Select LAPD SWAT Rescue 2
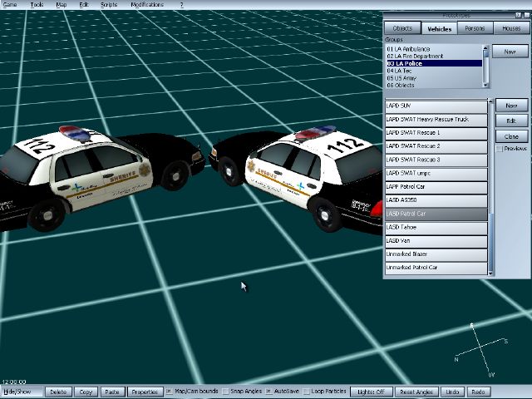Image resolution: width=532 pixels, height=399 pixels. [x=436, y=146]
